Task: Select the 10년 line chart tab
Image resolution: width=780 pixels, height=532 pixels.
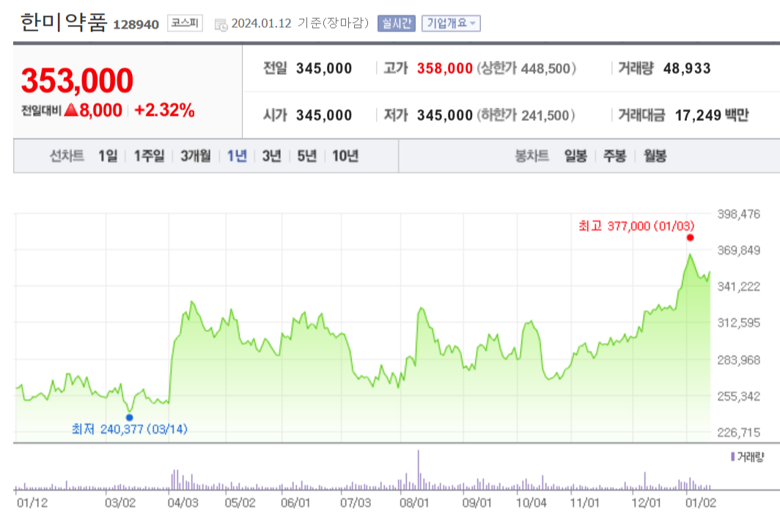Action: [345, 156]
